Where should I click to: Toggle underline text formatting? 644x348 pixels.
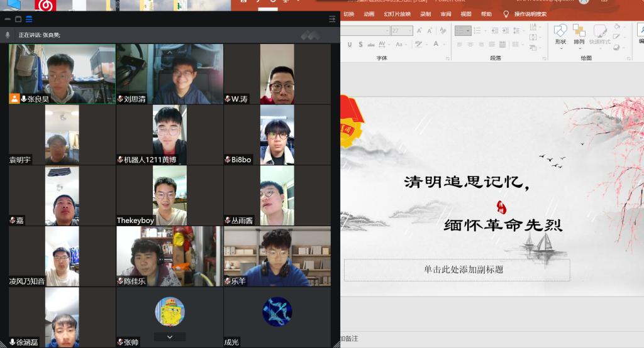click(x=349, y=45)
